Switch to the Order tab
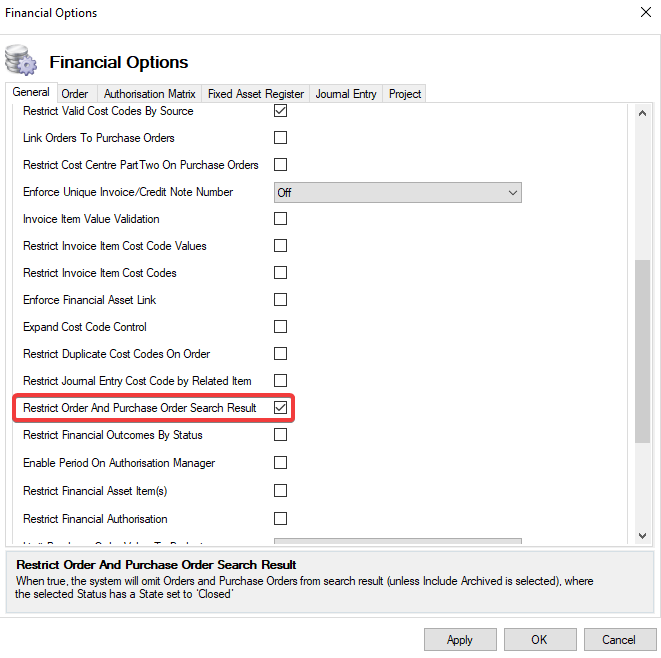The image size is (661, 658). pos(75,94)
